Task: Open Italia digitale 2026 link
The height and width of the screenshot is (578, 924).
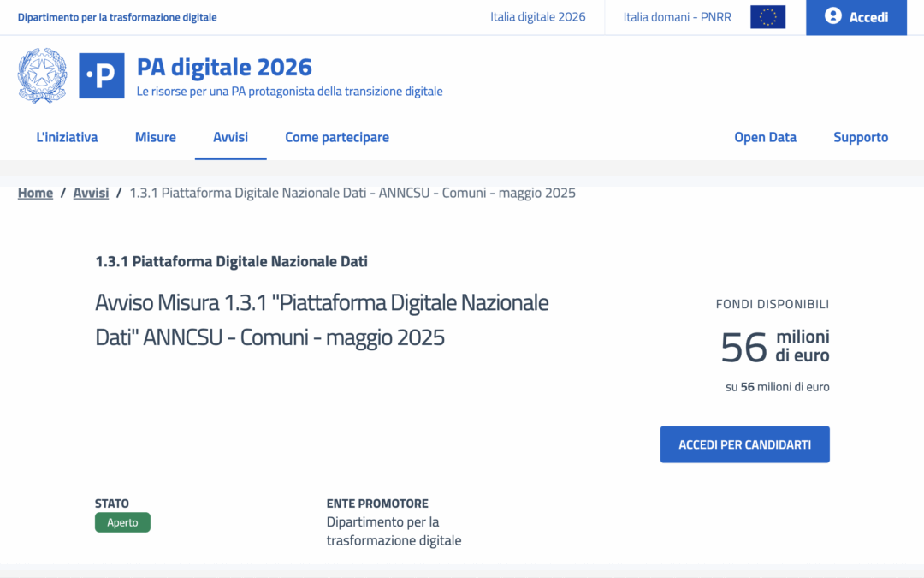Action: coord(538,17)
